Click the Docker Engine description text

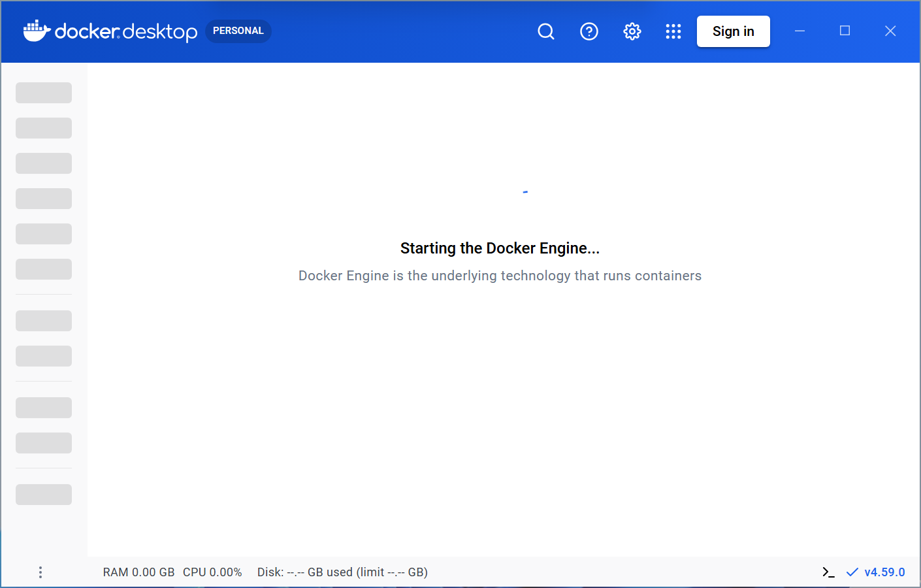coord(500,275)
